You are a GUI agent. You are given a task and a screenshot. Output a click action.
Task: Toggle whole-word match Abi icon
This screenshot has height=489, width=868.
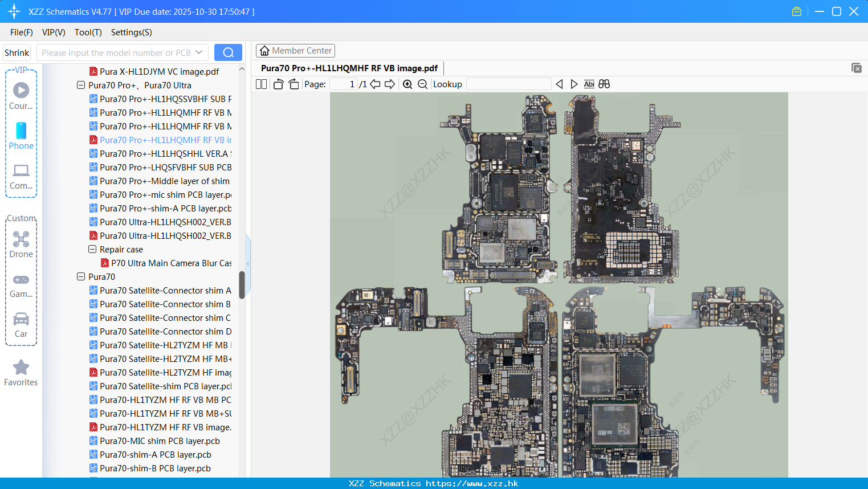(589, 84)
